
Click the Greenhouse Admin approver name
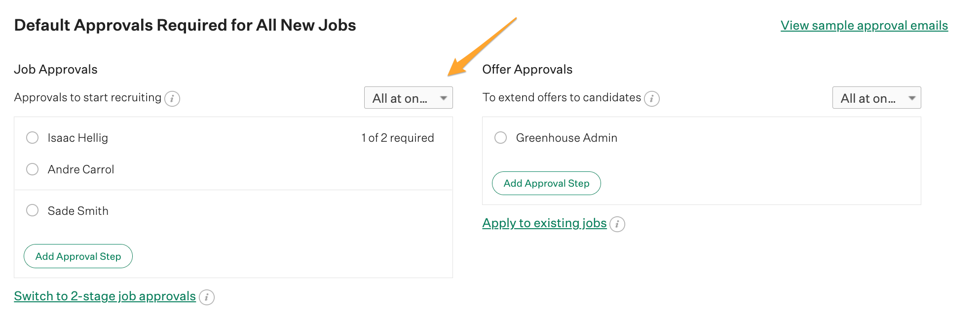coord(566,138)
